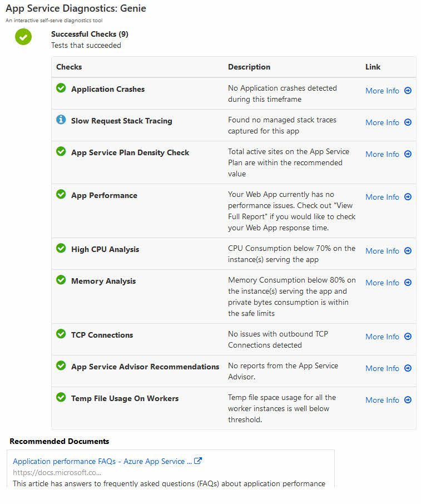Image resolution: width=421 pixels, height=504 pixels.
Task: Open More Info link for App Performance
Action: pyautogui.click(x=382, y=197)
